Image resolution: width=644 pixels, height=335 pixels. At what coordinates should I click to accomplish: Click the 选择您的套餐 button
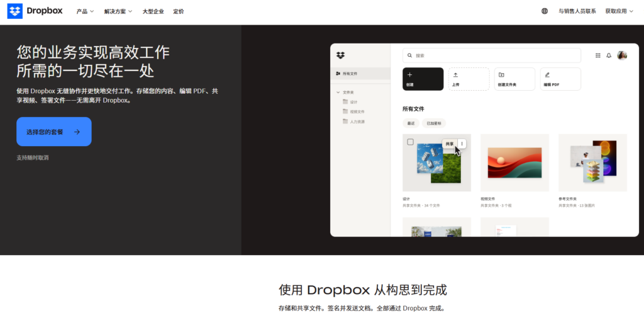pyautogui.click(x=54, y=132)
